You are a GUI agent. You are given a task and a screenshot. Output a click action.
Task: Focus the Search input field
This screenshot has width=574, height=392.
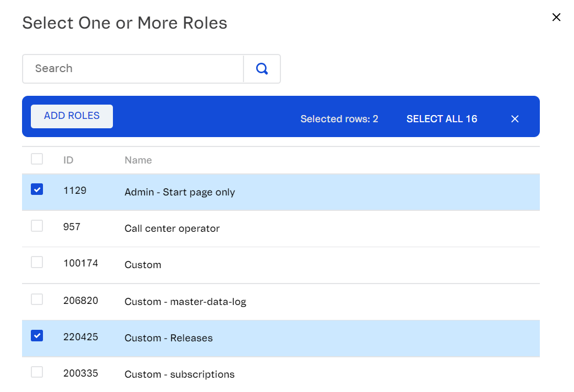[x=133, y=69]
